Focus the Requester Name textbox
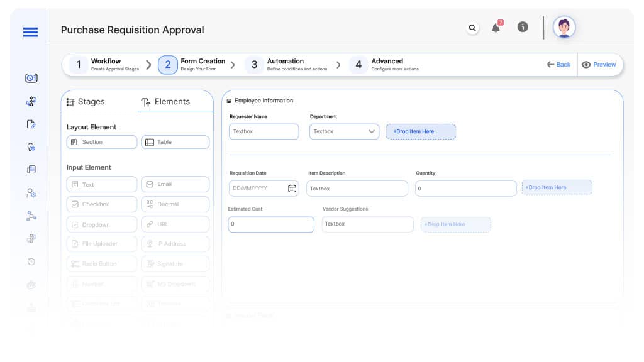 click(x=264, y=131)
